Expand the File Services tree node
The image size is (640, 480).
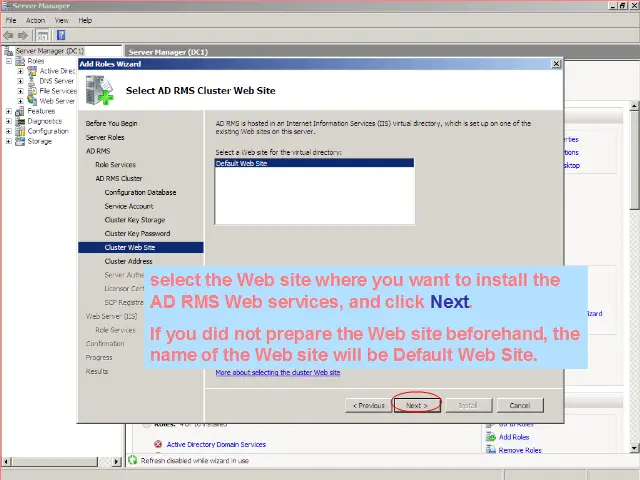pos(20,91)
